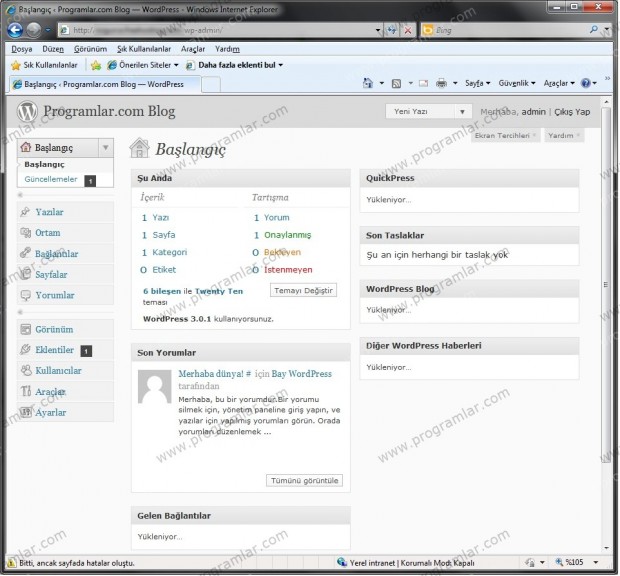Open the Daha fazla eklenti bul dropdown
The image size is (620, 576).
(x=235, y=65)
